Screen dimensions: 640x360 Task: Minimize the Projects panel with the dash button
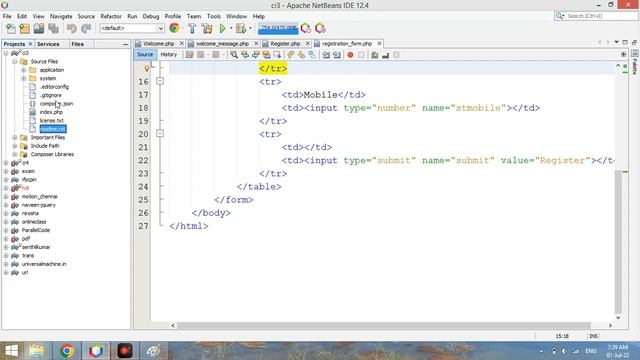click(125, 44)
